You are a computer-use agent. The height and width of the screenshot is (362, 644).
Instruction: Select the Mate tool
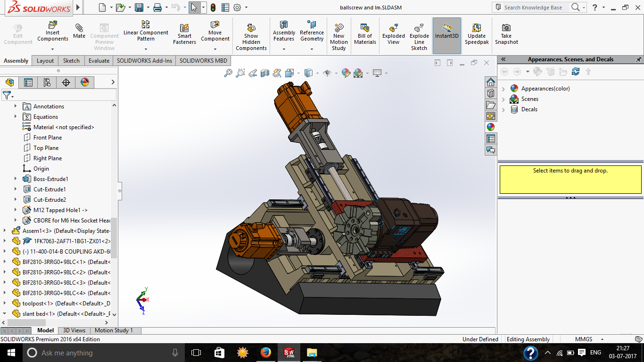[x=79, y=31]
